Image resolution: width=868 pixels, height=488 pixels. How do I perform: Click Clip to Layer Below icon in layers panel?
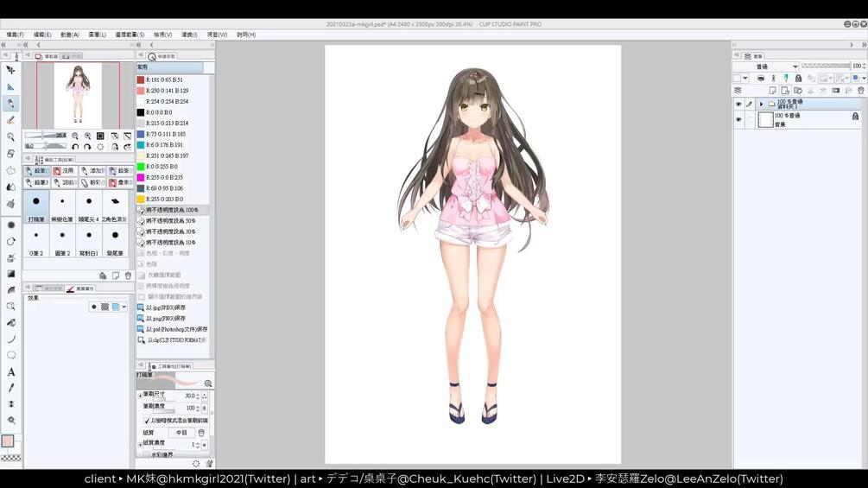(761, 78)
